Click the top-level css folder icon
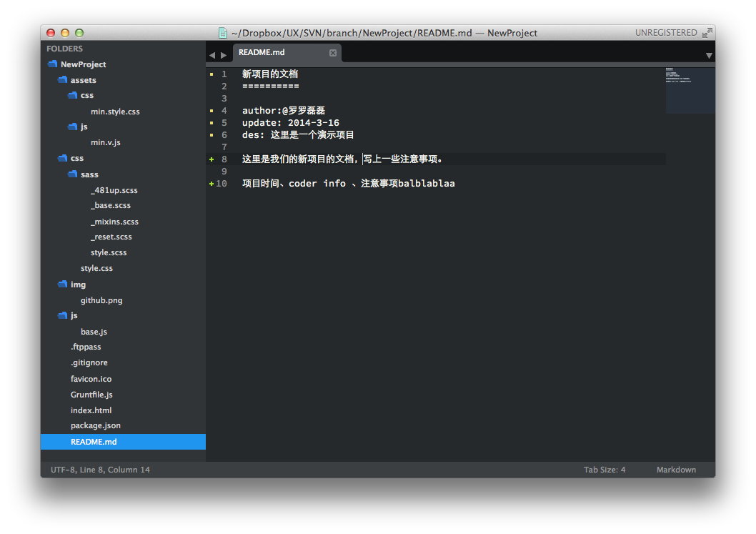 coord(62,158)
